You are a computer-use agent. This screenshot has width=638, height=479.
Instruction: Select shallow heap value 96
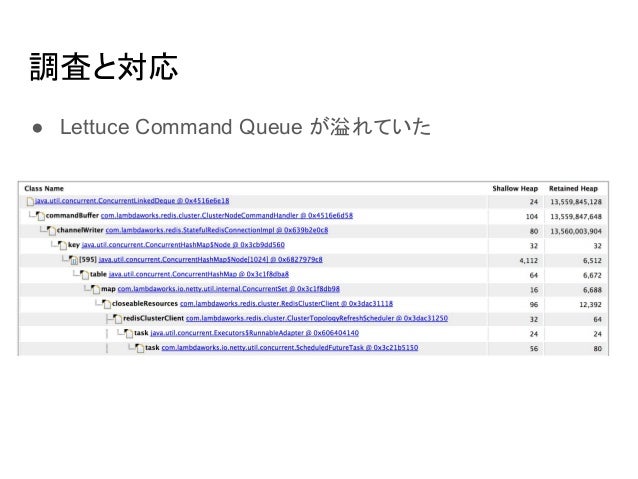(534, 304)
